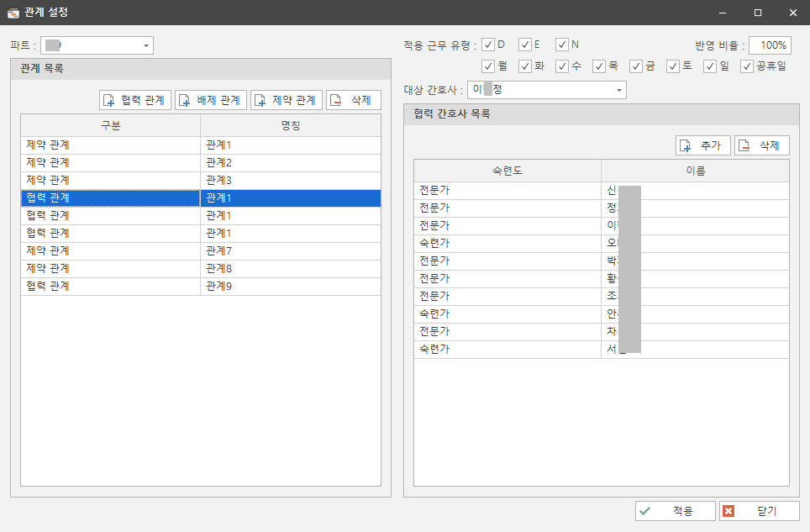This screenshot has width=810, height=532.
Task: Uncheck the 목 weekday checkbox
Action: tap(599, 66)
